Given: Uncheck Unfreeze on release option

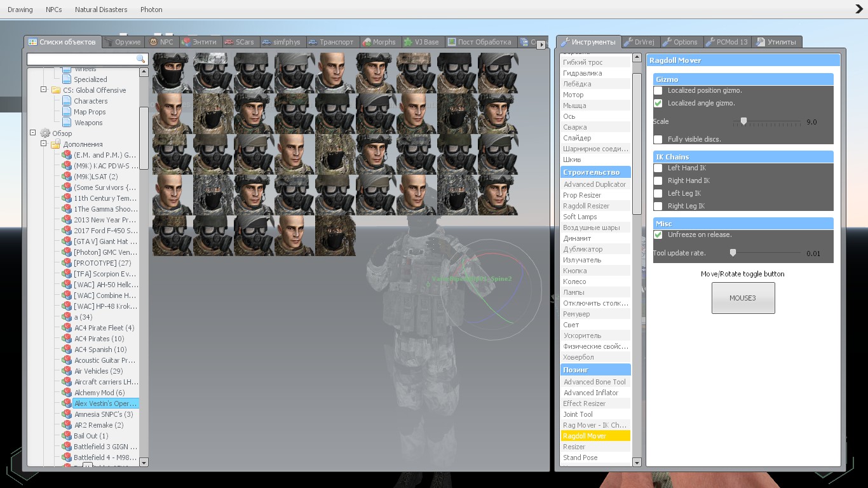Looking at the screenshot, I should pyautogui.click(x=658, y=234).
